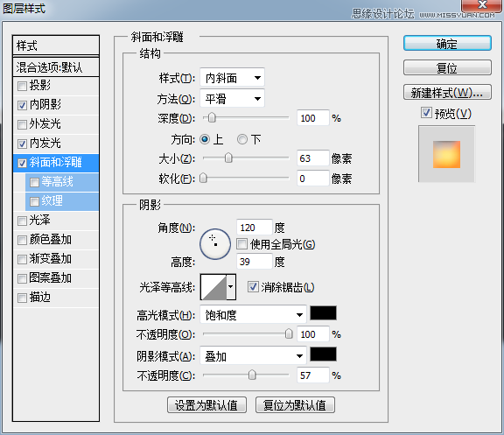Enable the 渐变叠加 gradient overlay checkbox

point(22,259)
